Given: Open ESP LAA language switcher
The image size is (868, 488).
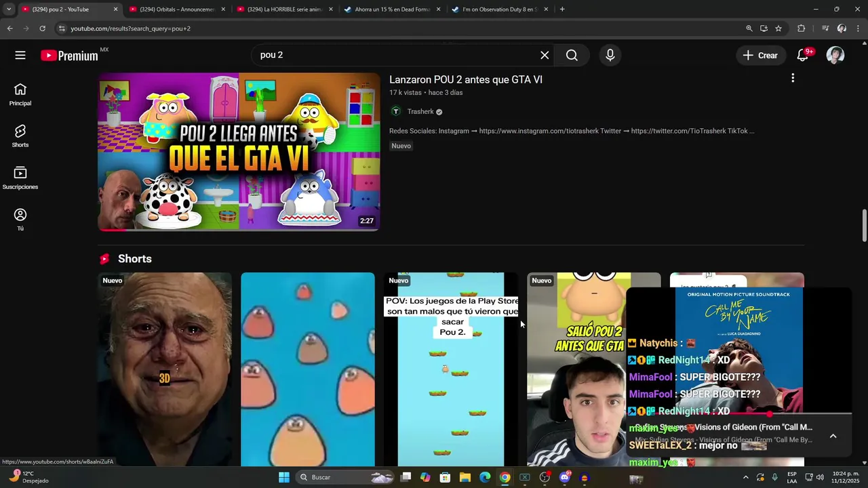Looking at the screenshot, I should (x=792, y=477).
